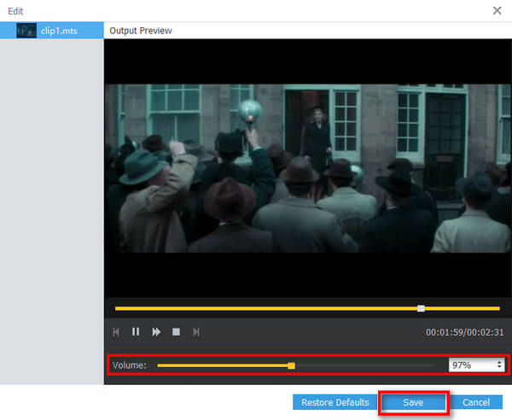Click the fast forward button
Viewport: 512px width, 420px height.
pos(156,331)
